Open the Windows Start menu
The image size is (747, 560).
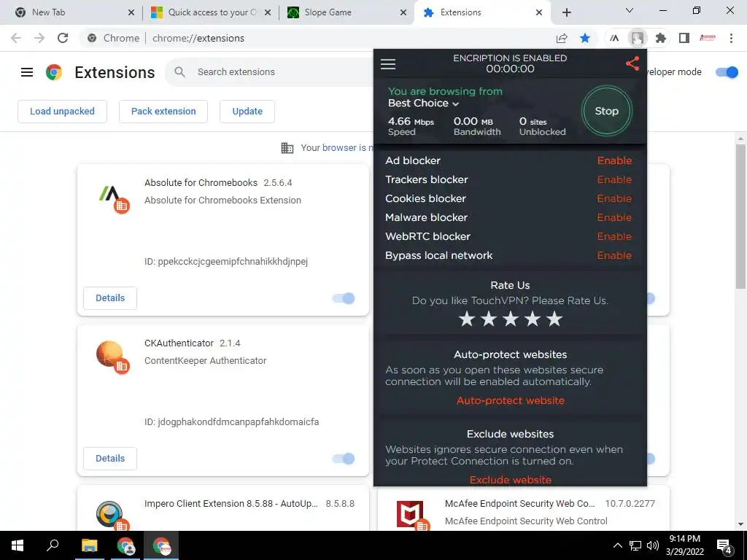click(x=18, y=545)
